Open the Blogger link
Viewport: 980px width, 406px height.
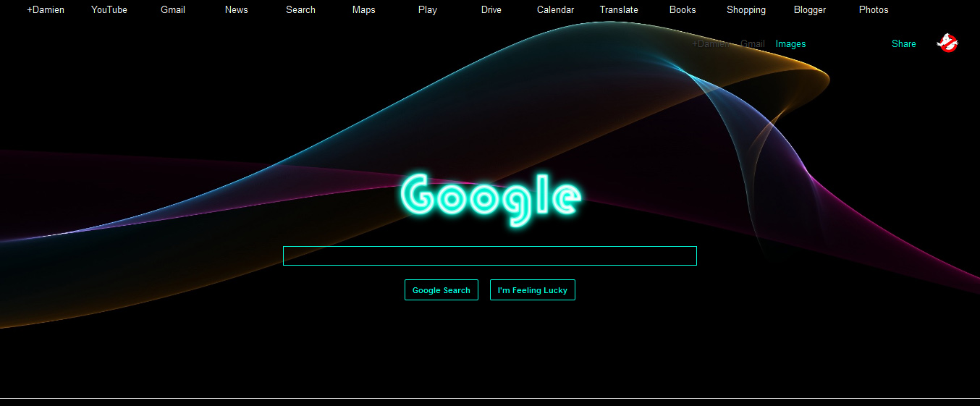point(810,10)
